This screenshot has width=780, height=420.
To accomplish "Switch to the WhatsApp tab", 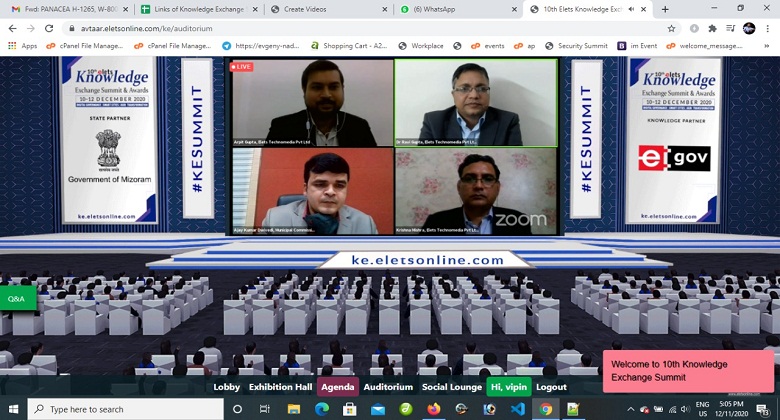I will pyautogui.click(x=455, y=9).
